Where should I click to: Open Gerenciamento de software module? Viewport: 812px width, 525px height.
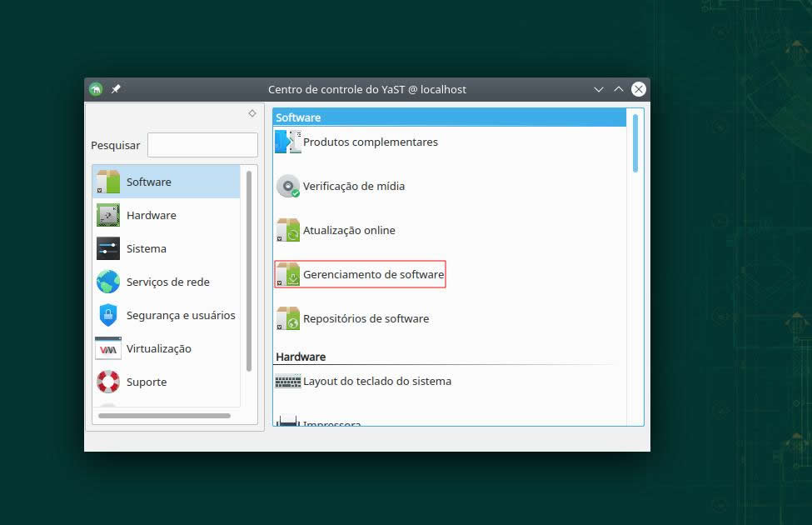372,274
